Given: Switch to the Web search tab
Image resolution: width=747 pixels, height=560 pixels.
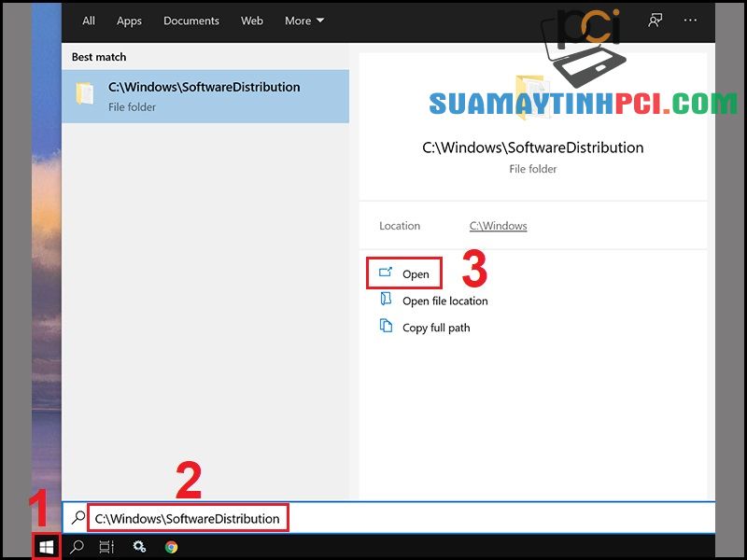Looking at the screenshot, I should [252, 21].
